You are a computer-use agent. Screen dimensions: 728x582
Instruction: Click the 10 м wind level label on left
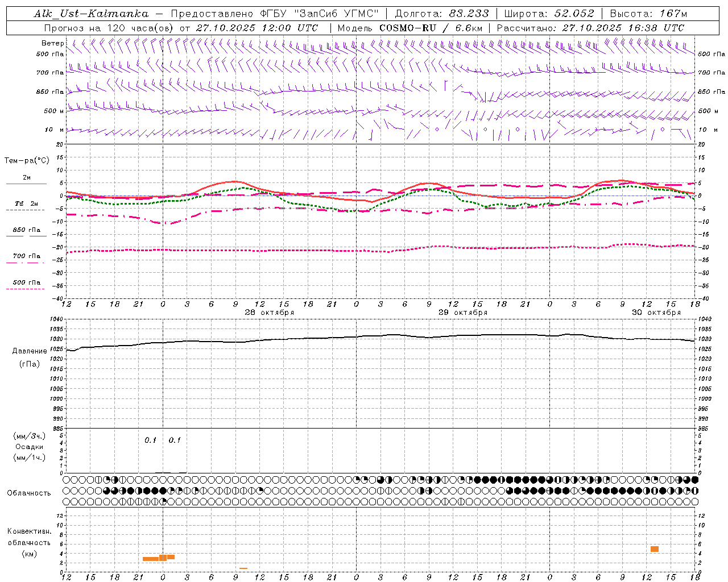tap(55, 130)
